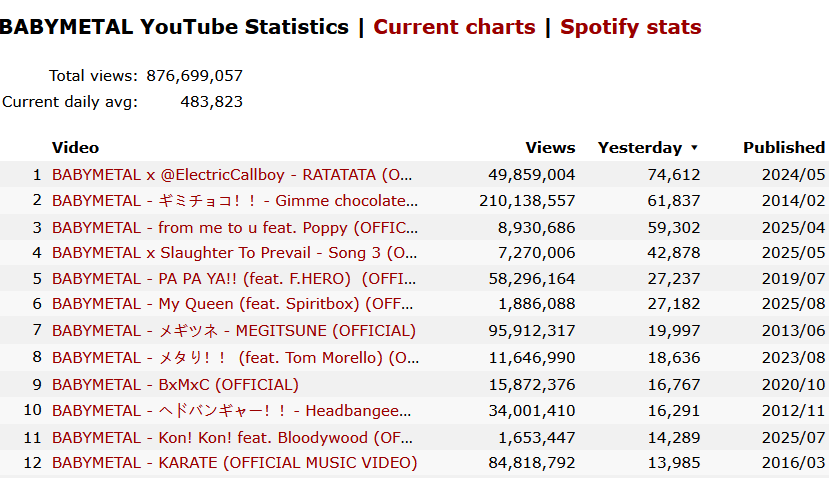Open the Current charts link
The width and height of the screenshot is (838, 493).
tap(454, 27)
